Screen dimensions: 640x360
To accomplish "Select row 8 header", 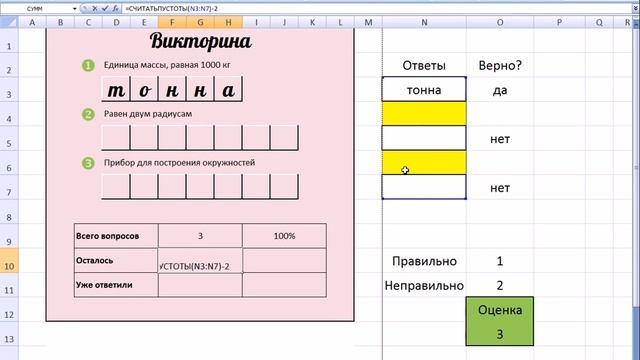I will click(x=9, y=212).
